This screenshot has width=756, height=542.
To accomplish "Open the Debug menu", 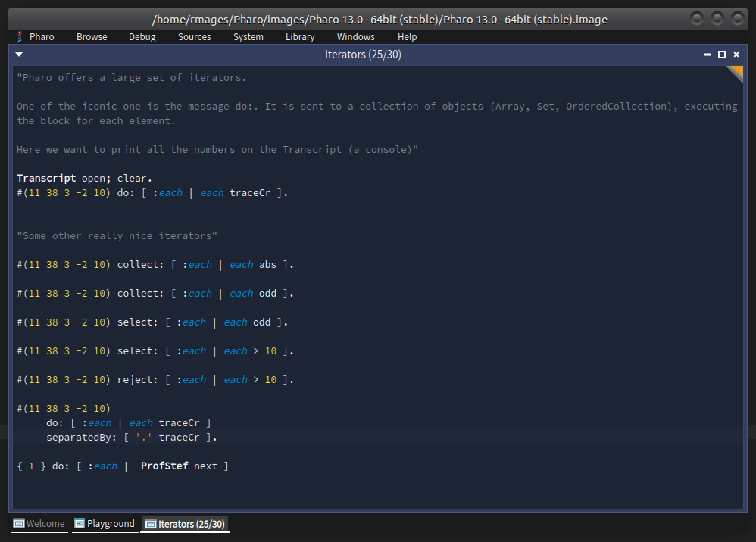I will click(142, 36).
